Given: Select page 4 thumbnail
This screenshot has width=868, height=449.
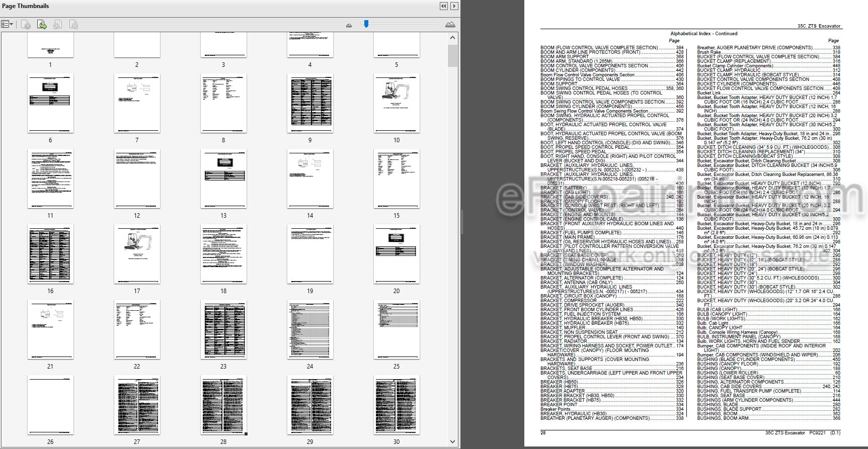Looking at the screenshot, I should [310, 45].
